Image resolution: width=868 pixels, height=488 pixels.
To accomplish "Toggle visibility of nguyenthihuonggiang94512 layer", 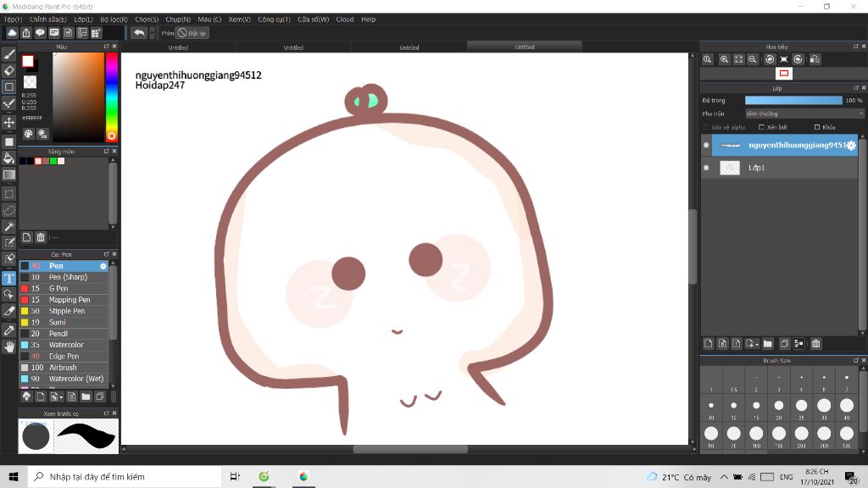I will [x=706, y=146].
